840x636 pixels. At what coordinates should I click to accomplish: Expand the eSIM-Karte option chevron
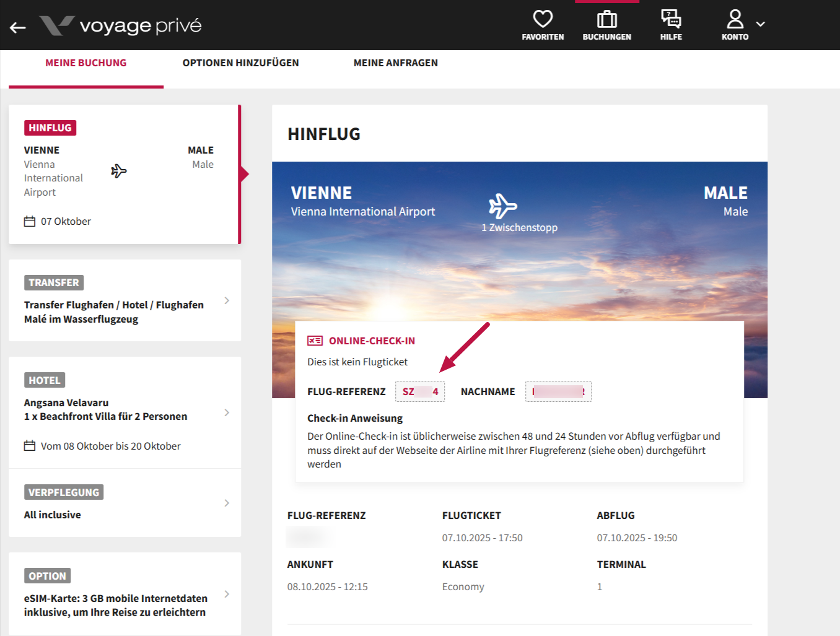coord(227,594)
